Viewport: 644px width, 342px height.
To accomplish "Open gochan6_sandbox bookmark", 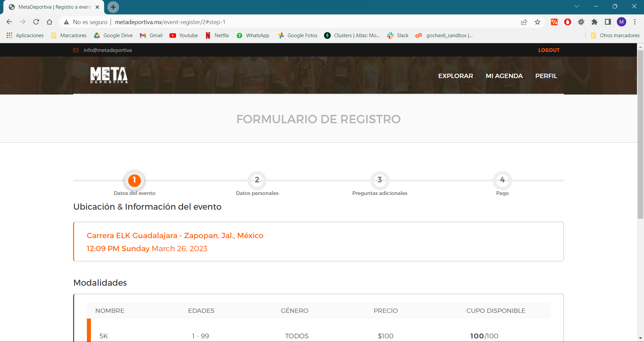I will pos(444,36).
